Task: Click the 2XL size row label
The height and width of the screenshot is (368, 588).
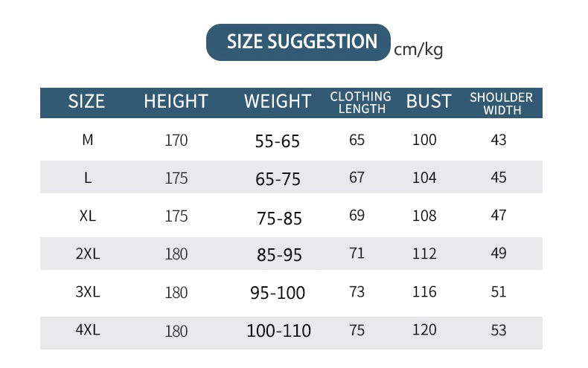Action: click(88, 254)
